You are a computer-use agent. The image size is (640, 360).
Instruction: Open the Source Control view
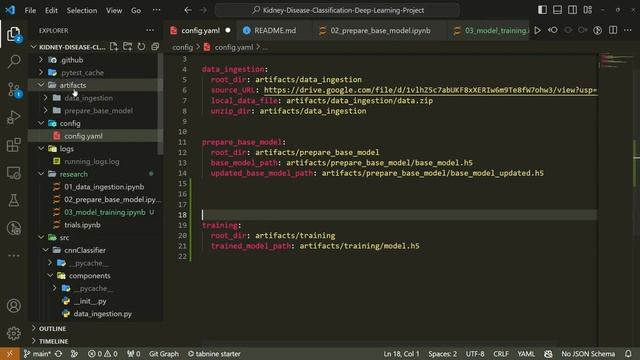click(x=13, y=89)
